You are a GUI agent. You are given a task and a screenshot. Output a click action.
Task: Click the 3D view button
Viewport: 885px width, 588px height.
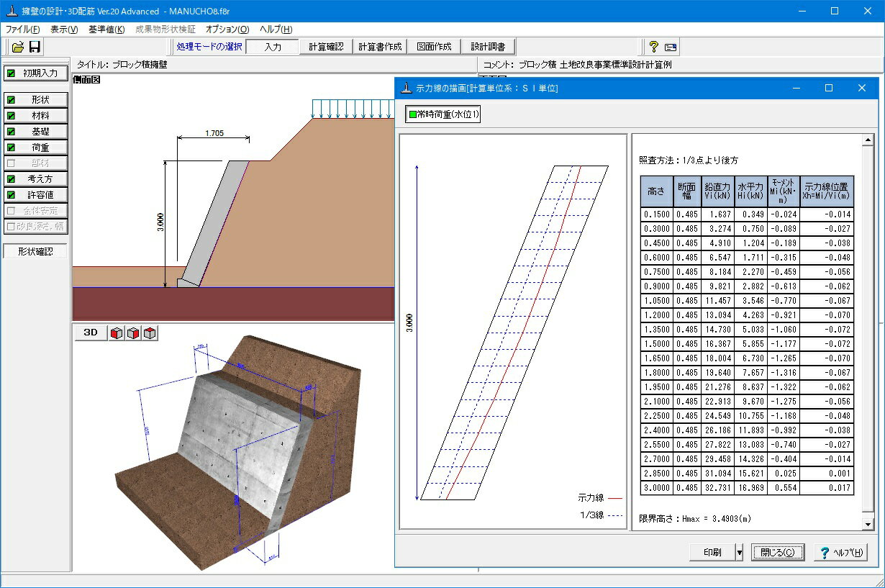coord(91,333)
